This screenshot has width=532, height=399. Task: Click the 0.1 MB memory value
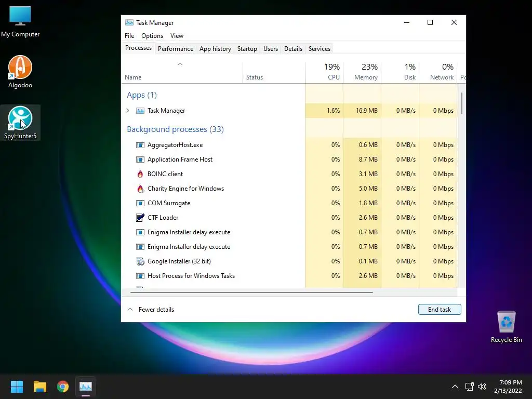[x=368, y=261]
